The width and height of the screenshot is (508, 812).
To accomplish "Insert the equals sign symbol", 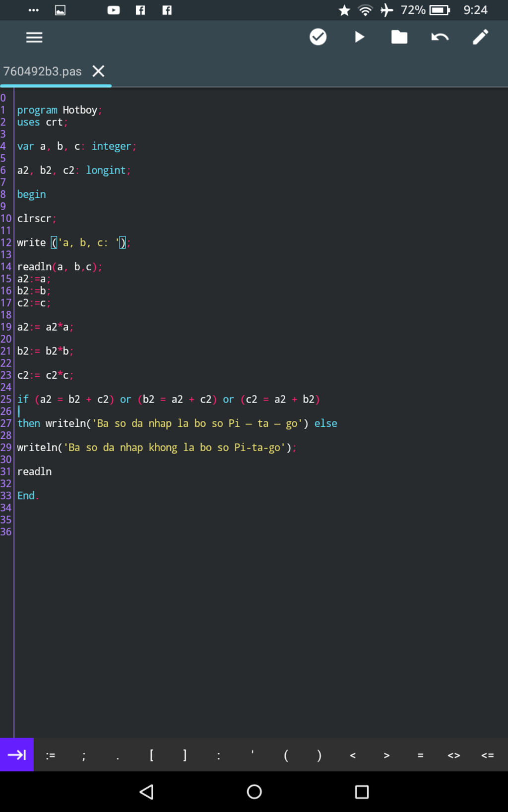I will click(x=420, y=755).
